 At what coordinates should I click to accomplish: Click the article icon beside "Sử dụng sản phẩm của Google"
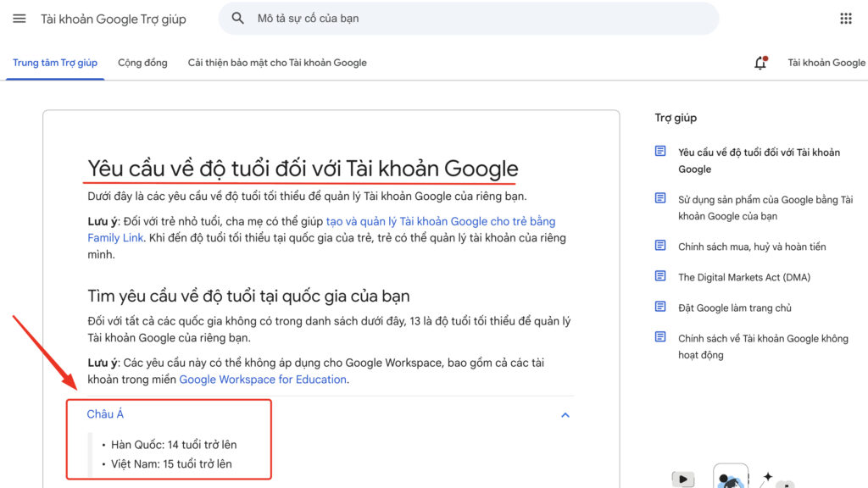tap(660, 199)
